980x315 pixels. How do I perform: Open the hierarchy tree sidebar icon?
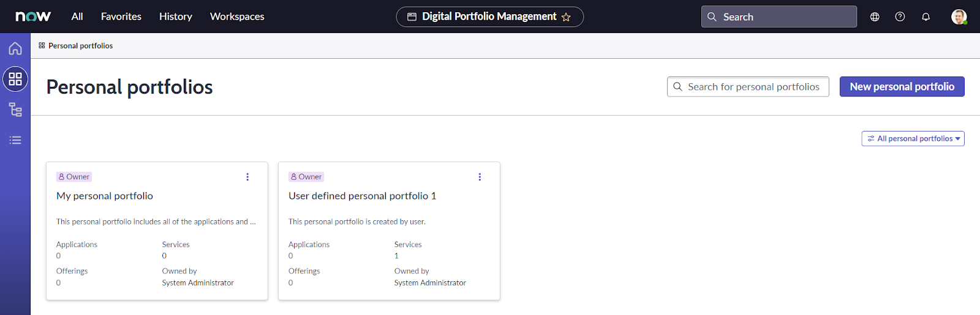tap(15, 109)
